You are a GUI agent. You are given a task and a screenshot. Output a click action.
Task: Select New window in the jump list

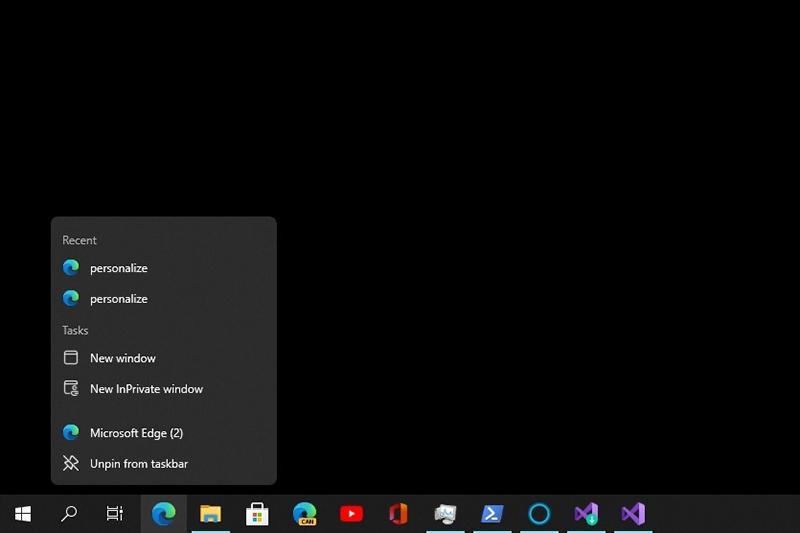pos(164,358)
